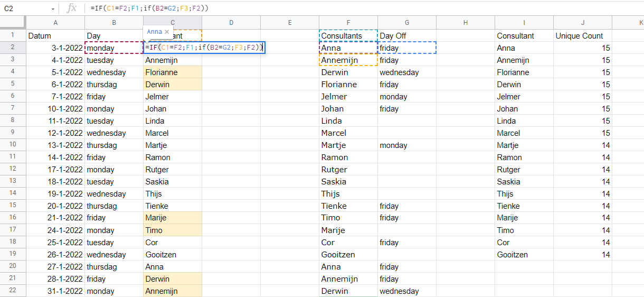Click the Datum header cell
The width and height of the screenshot is (644, 297).
(55, 36)
